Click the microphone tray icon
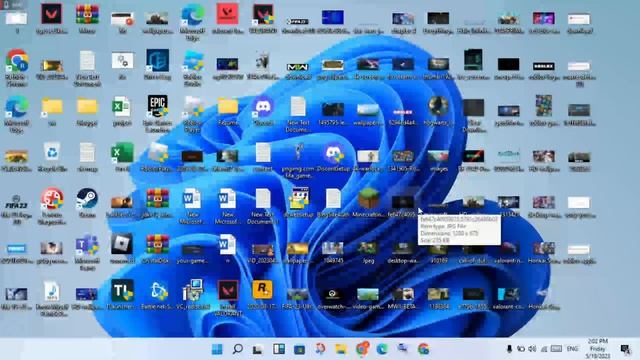The height and width of the screenshot is (360, 640). pos(509,349)
